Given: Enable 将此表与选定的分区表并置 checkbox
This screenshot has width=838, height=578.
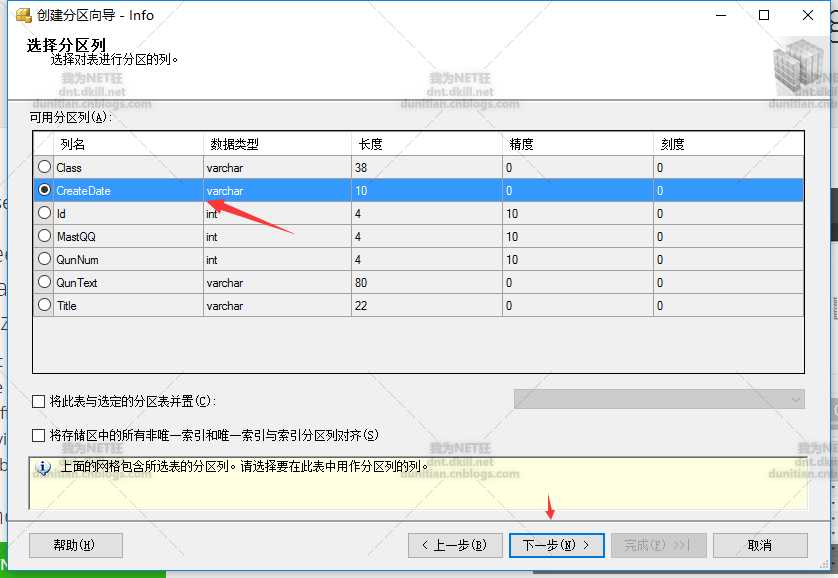Looking at the screenshot, I should 38,401.
